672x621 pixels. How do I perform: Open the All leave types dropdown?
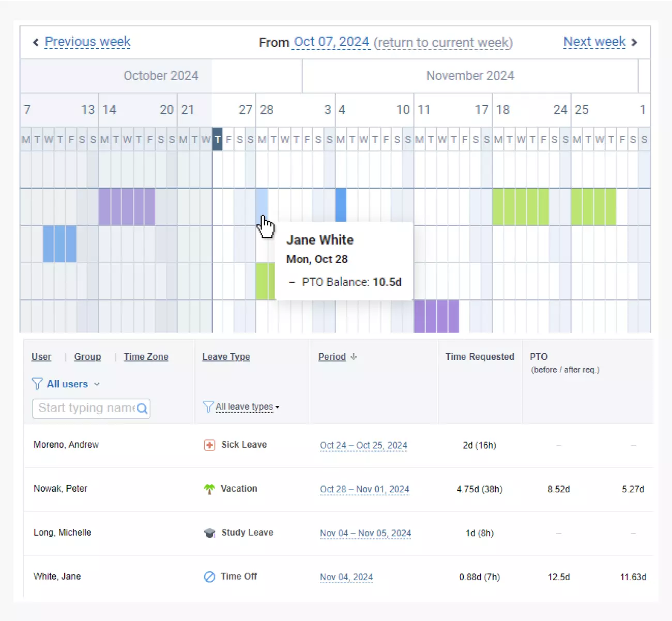[247, 407]
